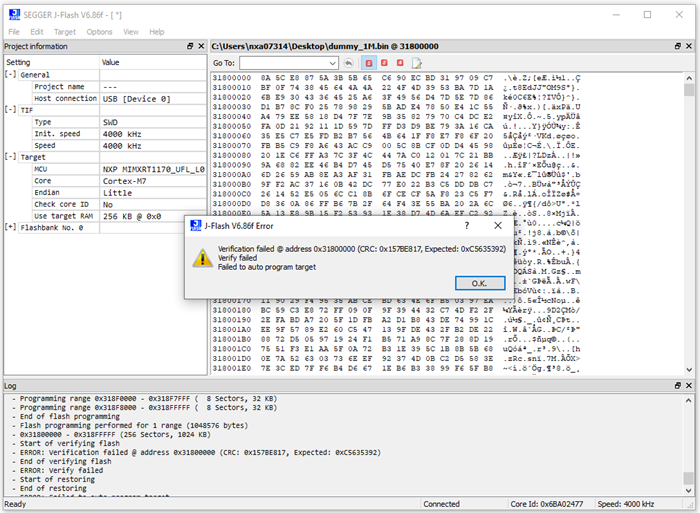Click hex view scrollbar down arrow

click(x=689, y=369)
